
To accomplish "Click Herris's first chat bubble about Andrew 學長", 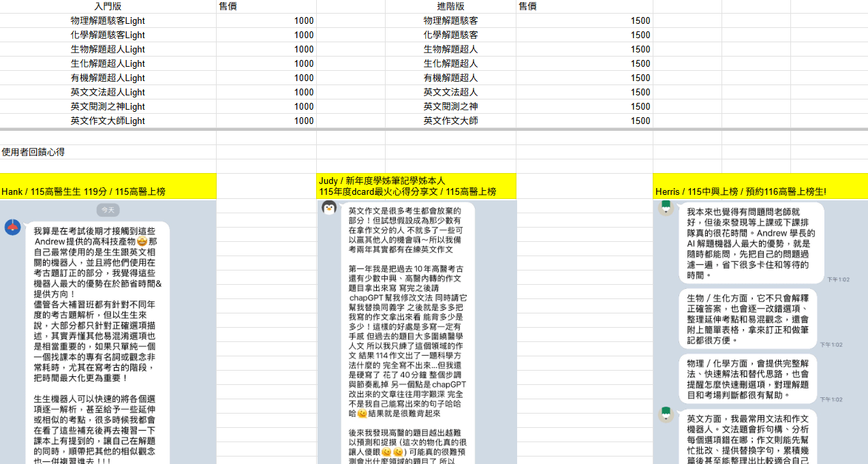I will [x=751, y=243].
